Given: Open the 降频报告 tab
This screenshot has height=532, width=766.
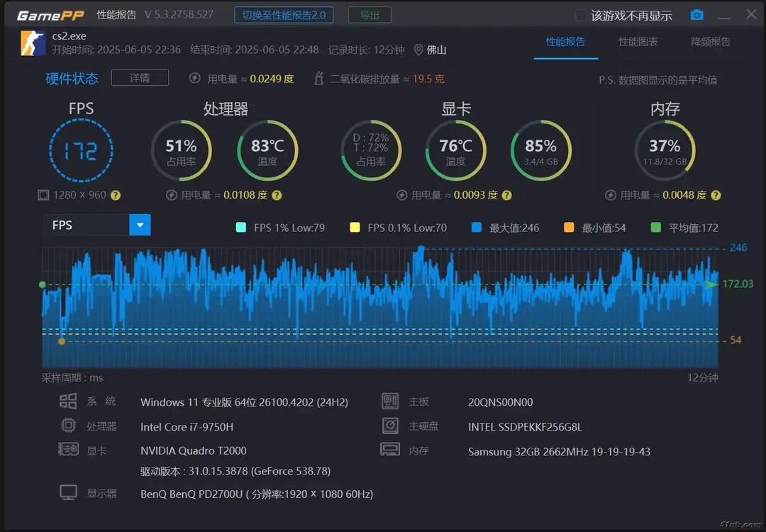Looking at the screenshot, I should point(710,43).
